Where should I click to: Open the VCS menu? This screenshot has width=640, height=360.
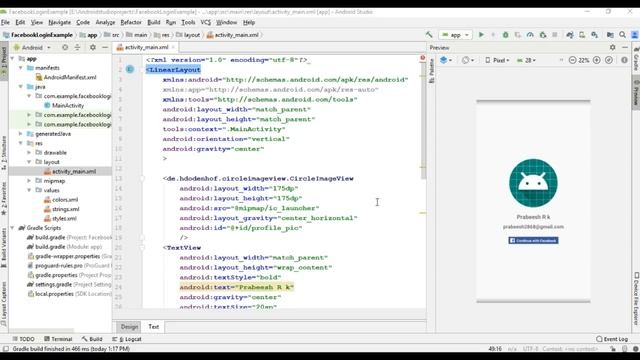205,22
